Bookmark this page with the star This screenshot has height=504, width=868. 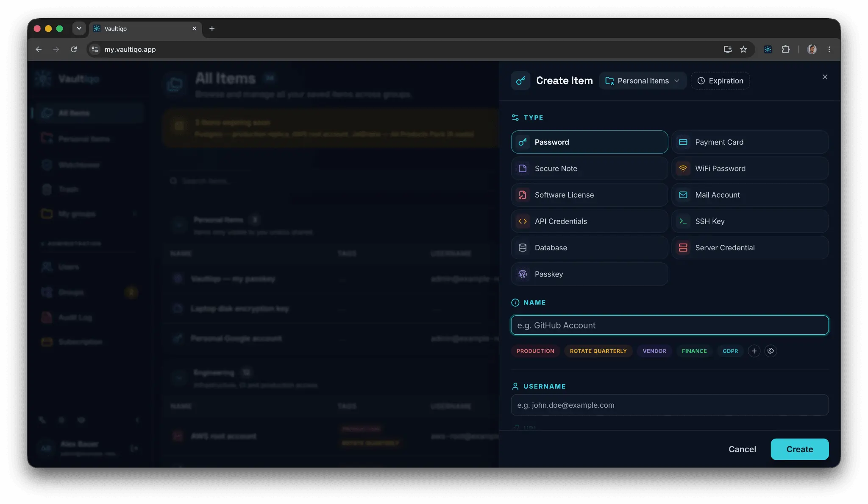coord(743,49)
